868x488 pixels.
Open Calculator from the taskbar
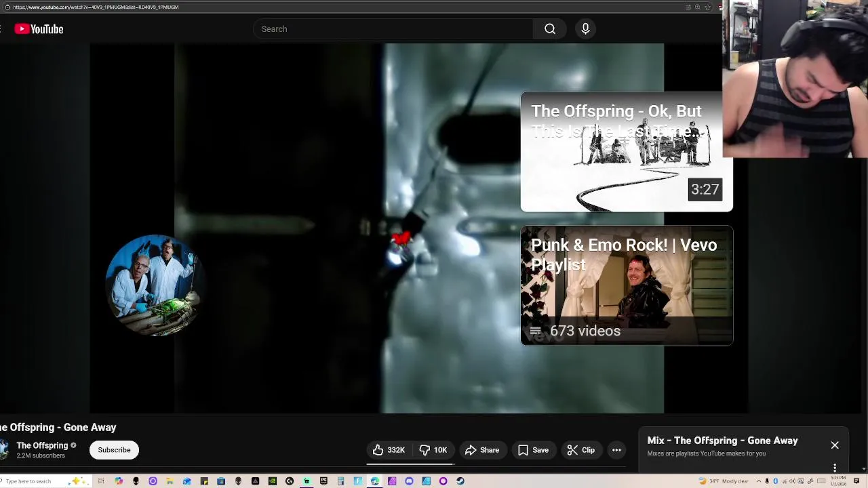click(340, 481)
